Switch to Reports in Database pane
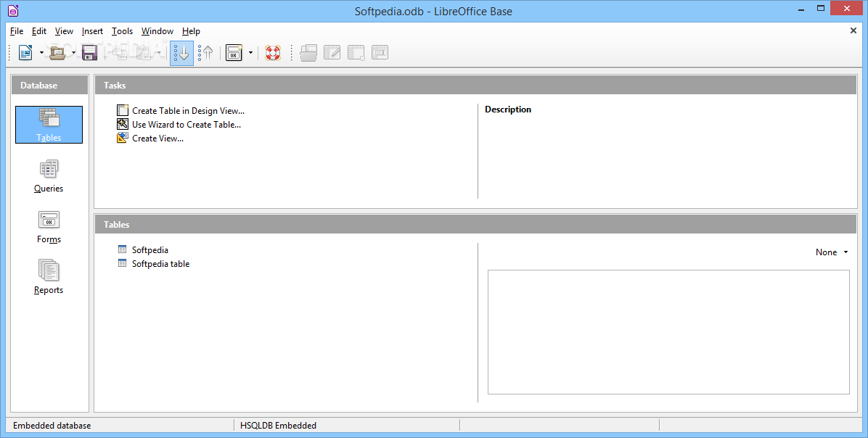Screen dimensions: 868x438 pyautogui.click(x=49, y=278)
